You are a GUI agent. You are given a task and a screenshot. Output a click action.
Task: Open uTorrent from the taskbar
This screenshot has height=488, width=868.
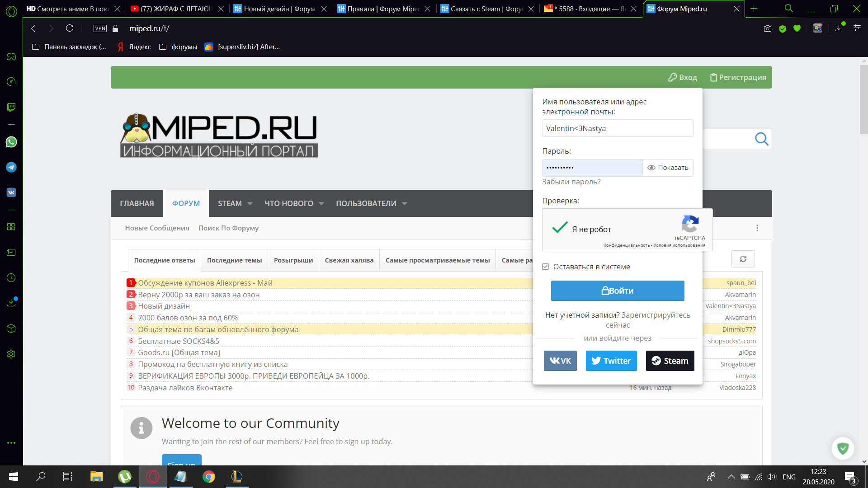coord(125,477)
